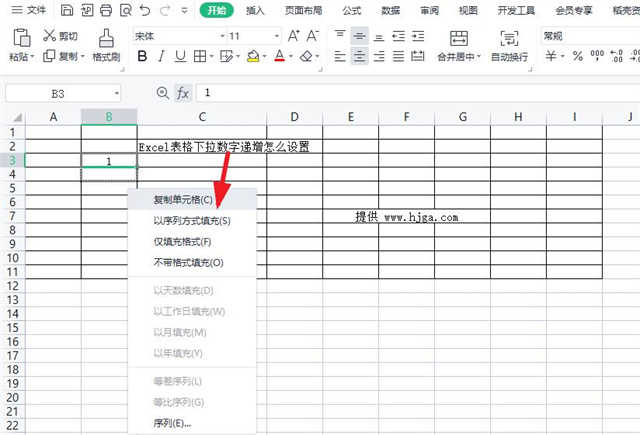The width and height of the screenshot is (640, 435).
Task: Click into the formula bar showing 1
Action: coord(416,93)
